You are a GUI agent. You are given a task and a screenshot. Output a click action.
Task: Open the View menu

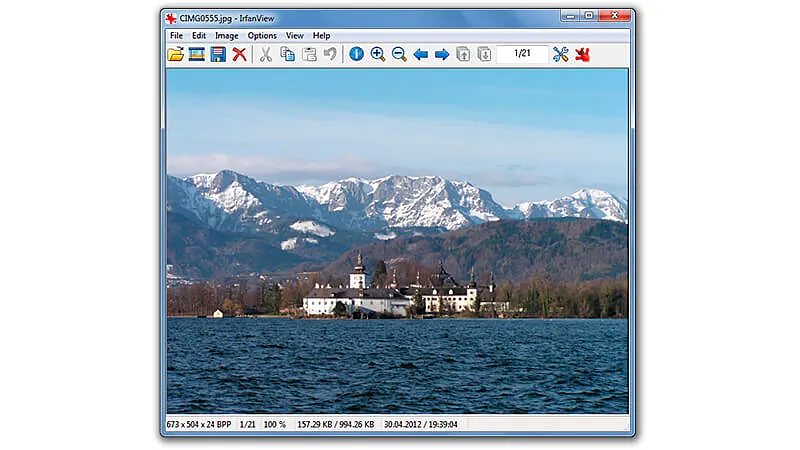coord(294,35)
